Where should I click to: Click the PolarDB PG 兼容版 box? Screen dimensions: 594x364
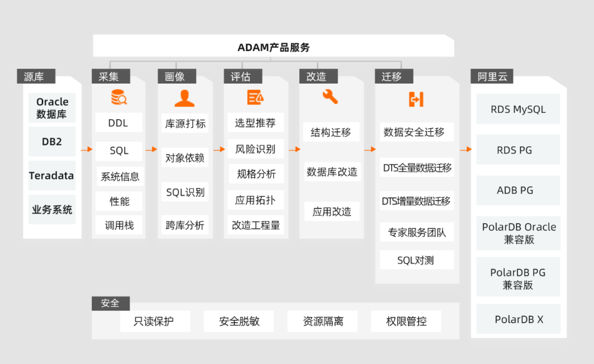[x=518, y=278]
